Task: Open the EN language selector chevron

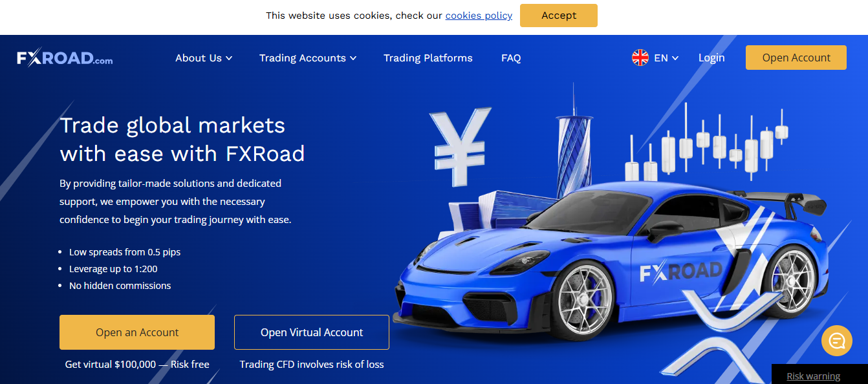Action: (x=675, y=58)
